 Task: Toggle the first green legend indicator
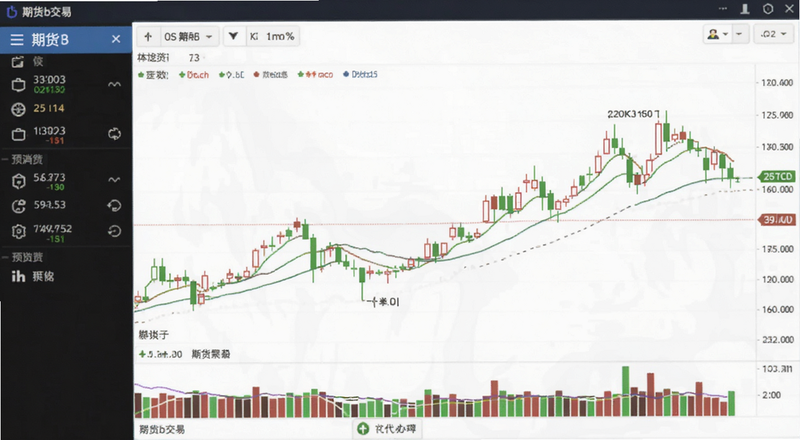tap(153, 75)
